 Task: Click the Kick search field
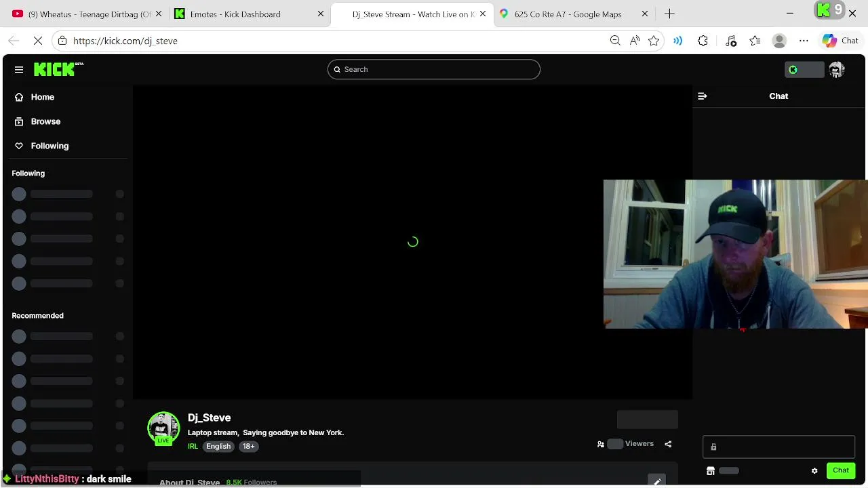(x=434, y=69)
